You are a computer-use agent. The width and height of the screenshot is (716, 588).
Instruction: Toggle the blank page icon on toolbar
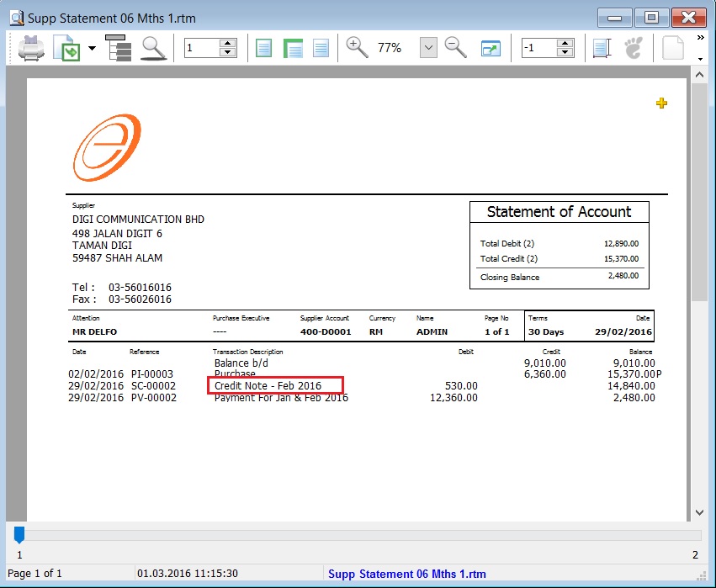[x=671, y=47]
